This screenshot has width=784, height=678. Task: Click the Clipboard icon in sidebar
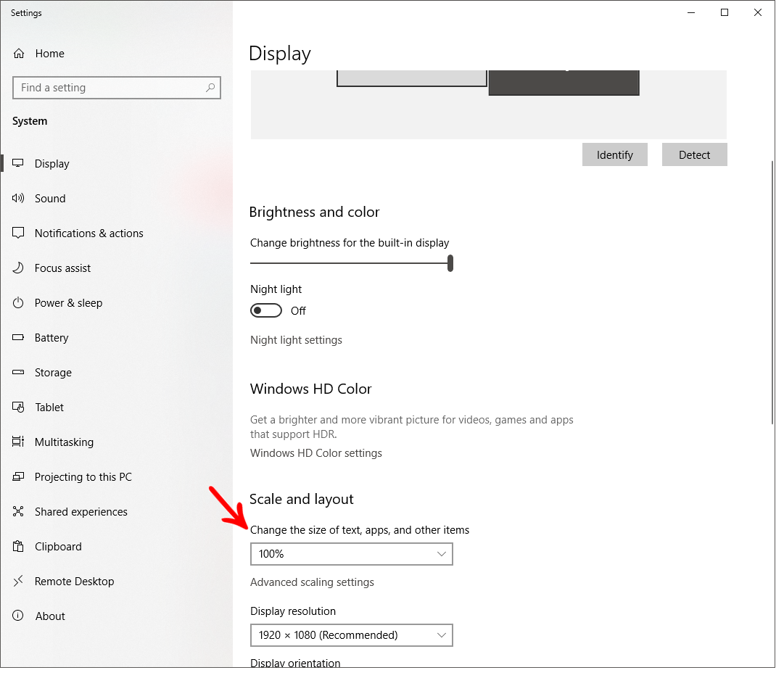click(x=18, y=547)
